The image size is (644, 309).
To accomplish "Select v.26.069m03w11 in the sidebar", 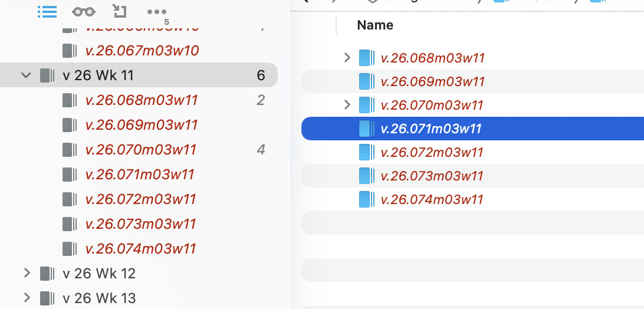I will pos(142,125).
